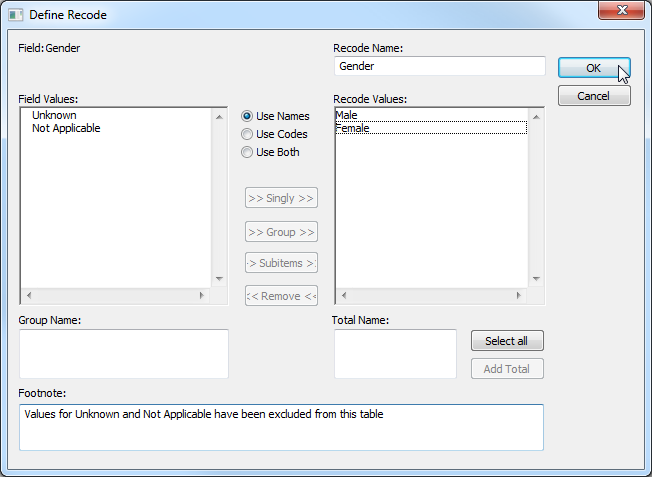The image size is (652, 477).
Task: Pick Not Applicable in Field Values
Action: point(66,128)
